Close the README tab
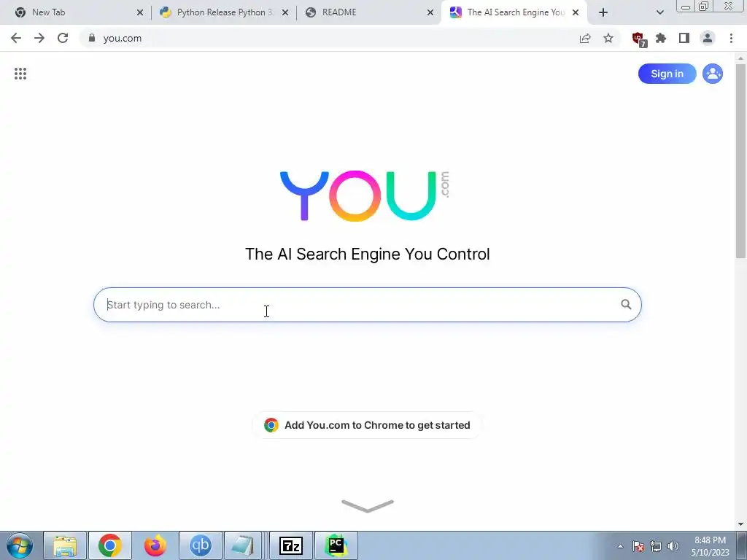 tap(430, 12)
